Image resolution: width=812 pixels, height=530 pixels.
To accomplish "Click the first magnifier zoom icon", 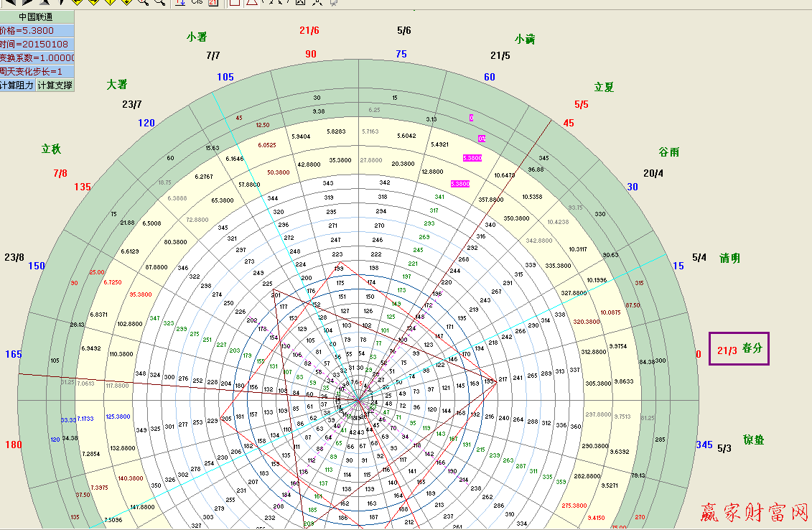I will point(143,2).
